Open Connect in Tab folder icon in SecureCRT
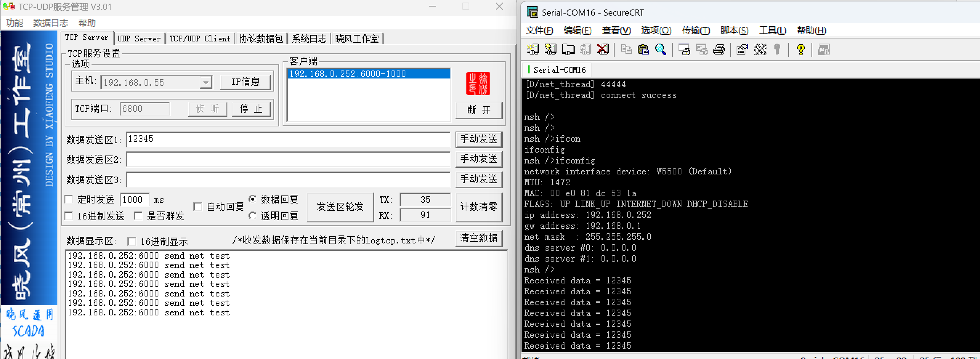 coord(568,49)
